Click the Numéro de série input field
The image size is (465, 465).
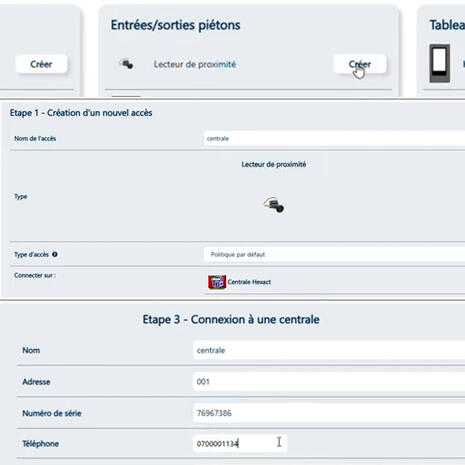[329, 413]
